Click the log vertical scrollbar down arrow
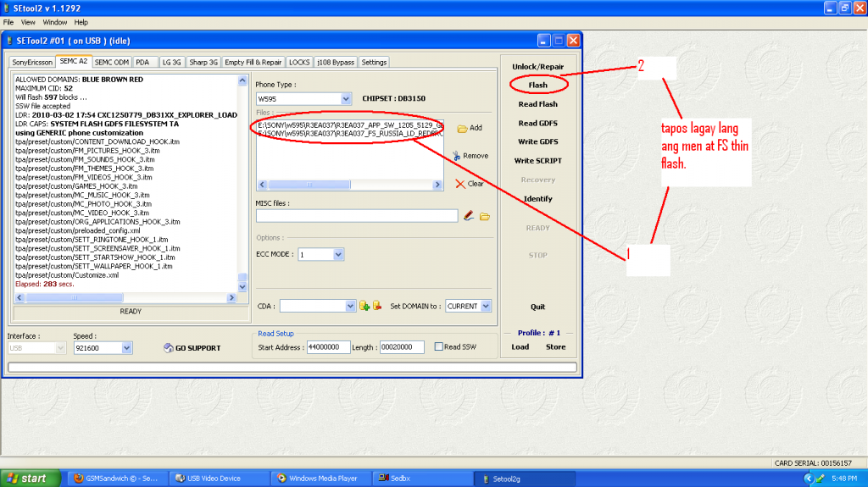 (x=242, y=286)
